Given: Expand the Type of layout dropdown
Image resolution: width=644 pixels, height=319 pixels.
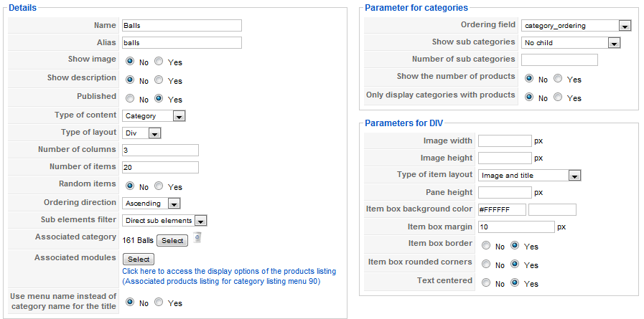Looking at the screenshot, I should click(x=141, y=133).
